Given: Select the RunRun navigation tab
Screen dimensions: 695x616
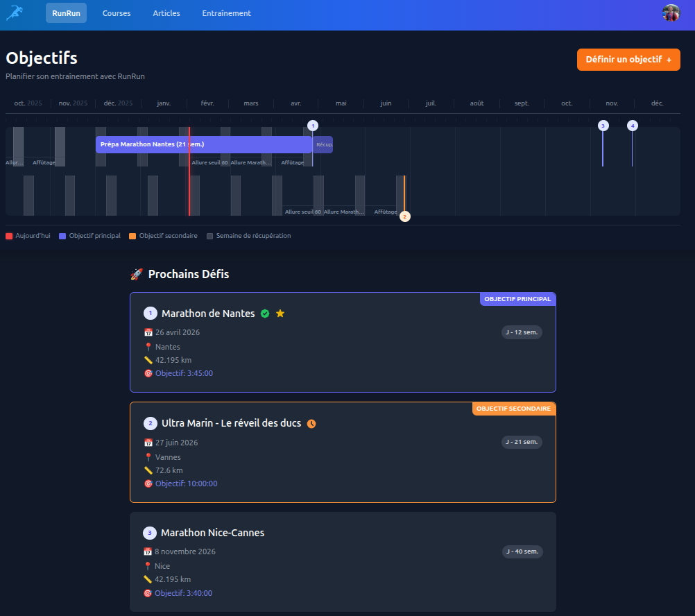Looking at the screenshot, I should pyautogui.click(x=66, y=13).
